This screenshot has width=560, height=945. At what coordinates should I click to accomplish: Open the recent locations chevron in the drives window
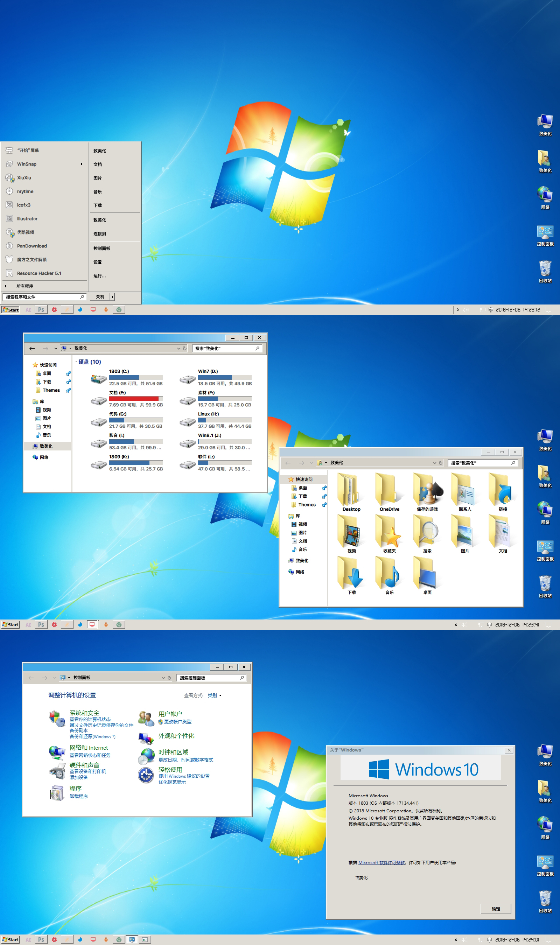pyautogui.click(x=55, y=348)
